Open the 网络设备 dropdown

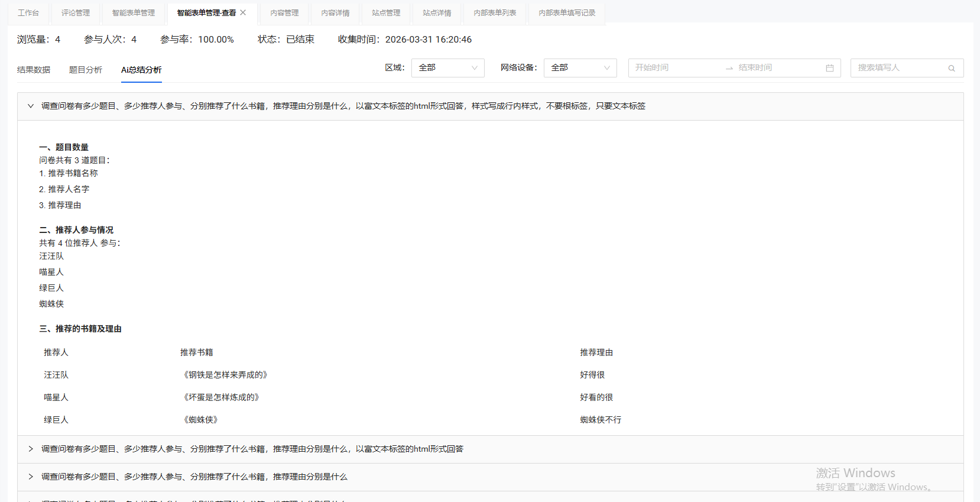(x=580, y=68)
